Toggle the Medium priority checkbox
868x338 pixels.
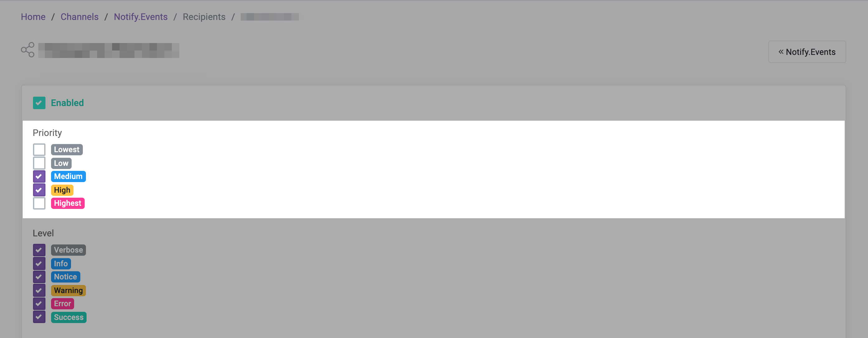[39, 176]
